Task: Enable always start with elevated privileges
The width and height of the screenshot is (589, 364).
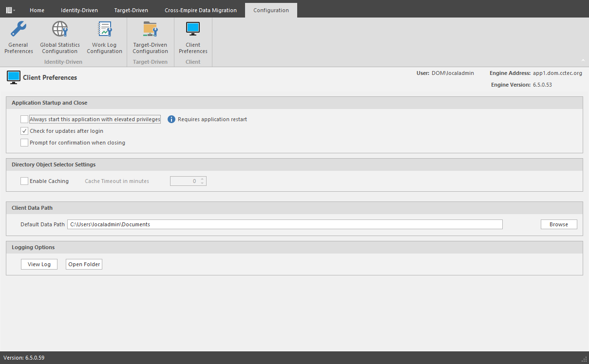Action: click(24, 119)
